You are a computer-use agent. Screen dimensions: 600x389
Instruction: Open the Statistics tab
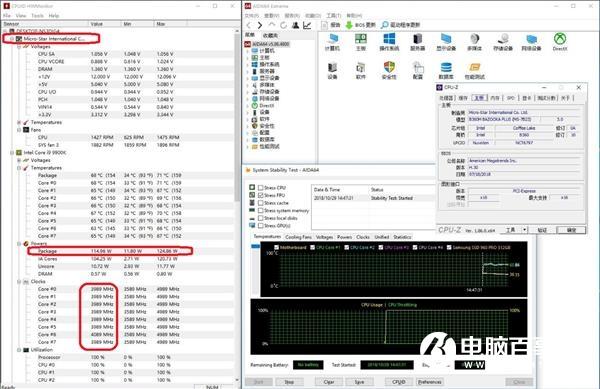coord(402,237)
